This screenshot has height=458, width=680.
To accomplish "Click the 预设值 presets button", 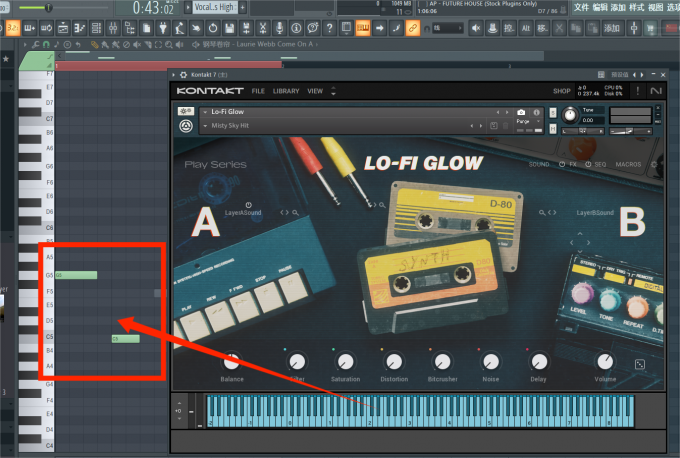I will tap(619, 75).
